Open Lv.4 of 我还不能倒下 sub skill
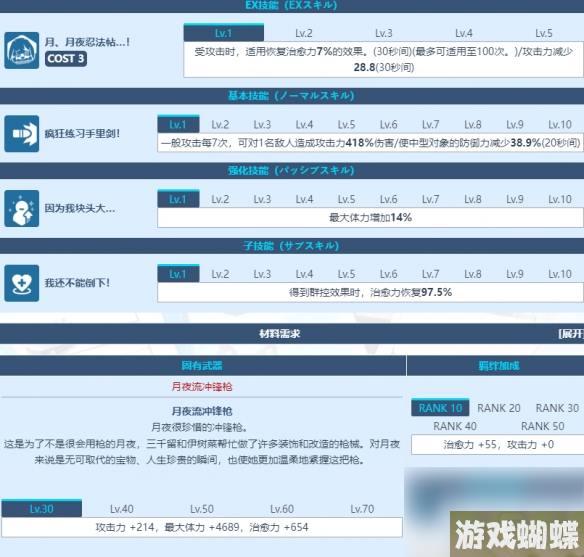Image resolution: width=584 pixels, height=557 pixels. point(304,274)
